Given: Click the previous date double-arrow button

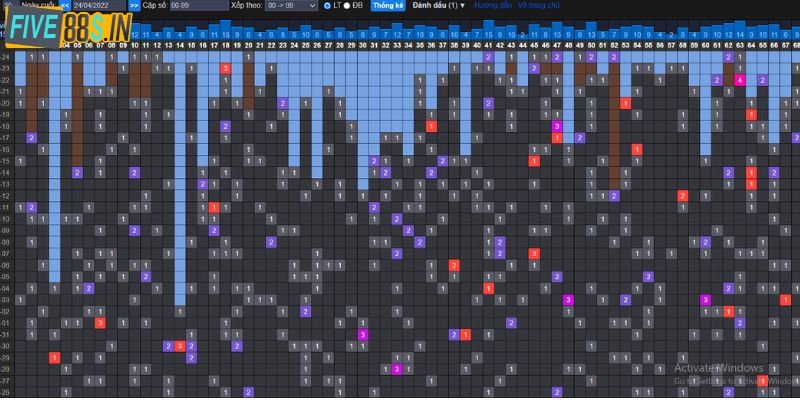Looking at the screenshot, I should coord(65,5).
